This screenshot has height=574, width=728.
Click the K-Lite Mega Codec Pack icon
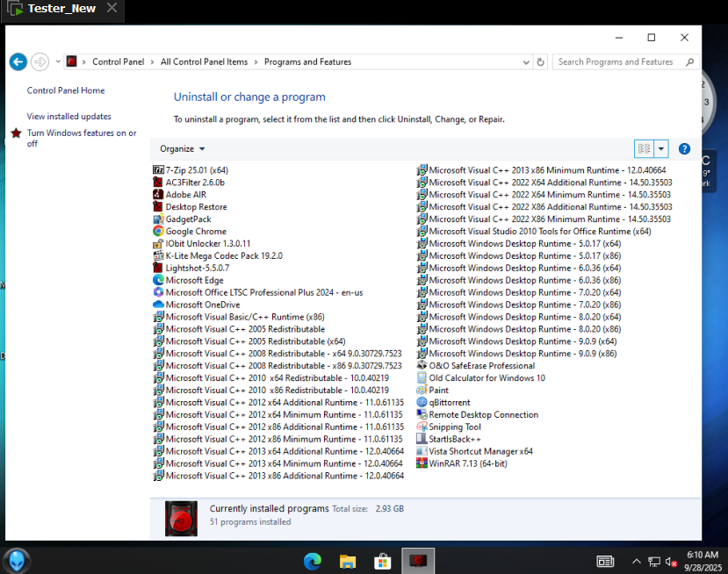[x=158, y=255]
